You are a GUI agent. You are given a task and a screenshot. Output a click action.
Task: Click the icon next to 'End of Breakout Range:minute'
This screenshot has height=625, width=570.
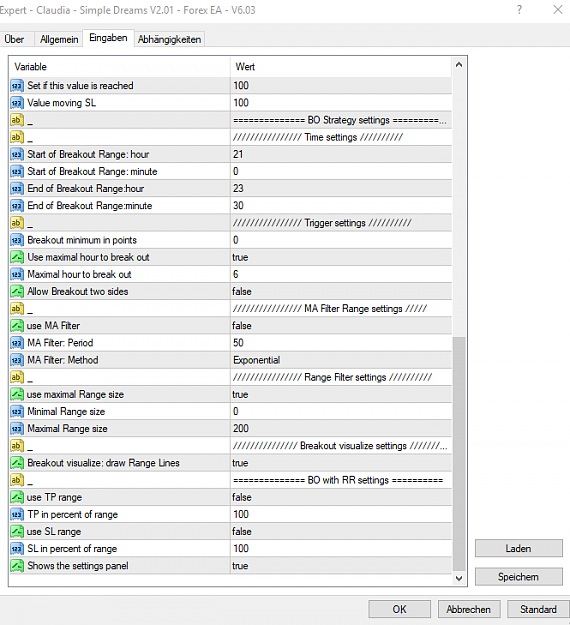point(17,206)
